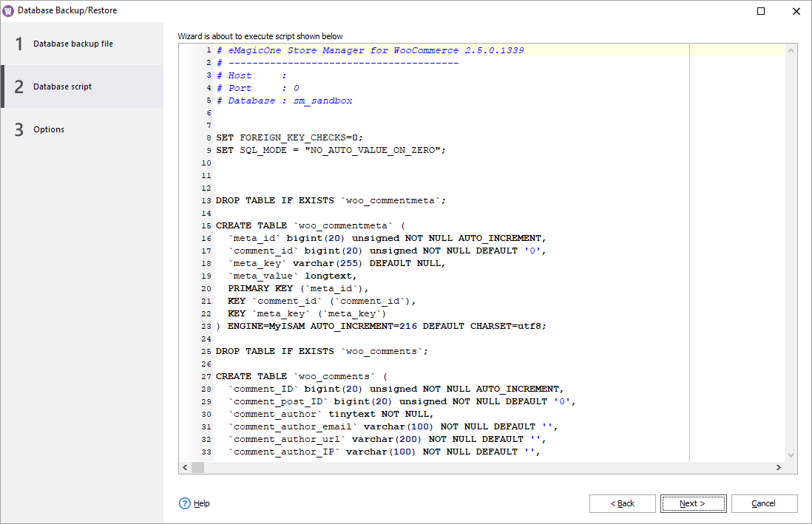
Task: Cancel the backup/restore wizard
Action: [763, 503]
